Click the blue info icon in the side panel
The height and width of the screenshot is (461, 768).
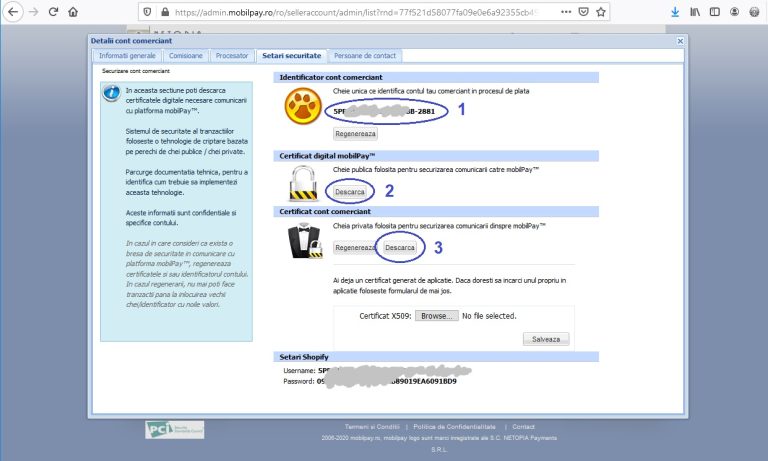tap(112, 92)
